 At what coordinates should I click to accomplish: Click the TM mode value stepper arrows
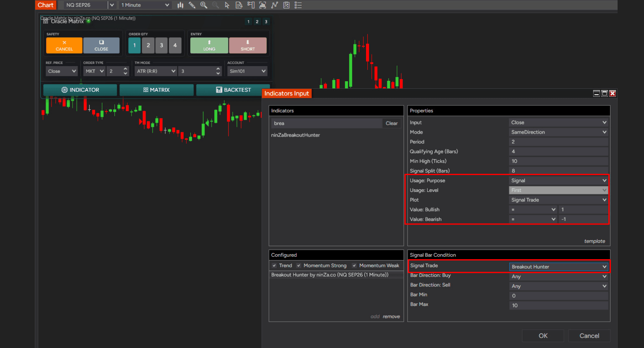218,71
